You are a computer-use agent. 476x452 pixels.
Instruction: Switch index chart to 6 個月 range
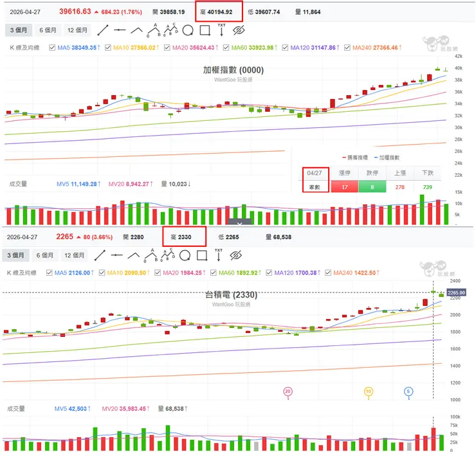[x=48, y=30]
